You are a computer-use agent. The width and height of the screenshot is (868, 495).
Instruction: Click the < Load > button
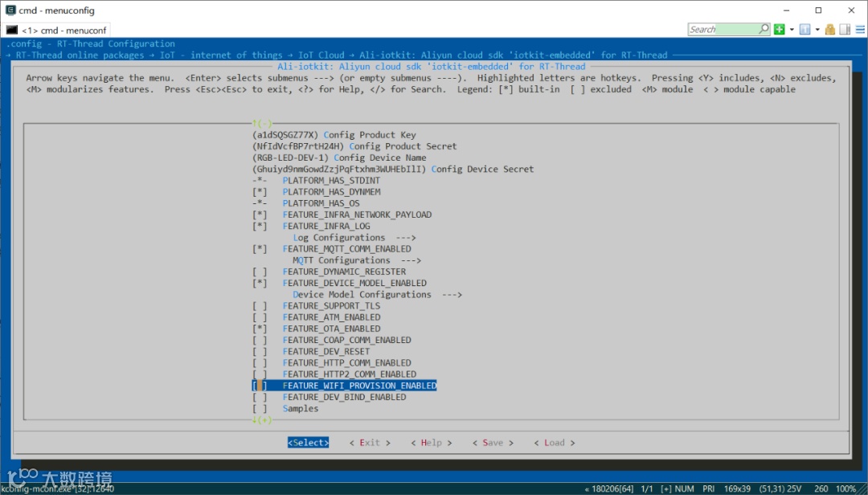pos(554,443)
